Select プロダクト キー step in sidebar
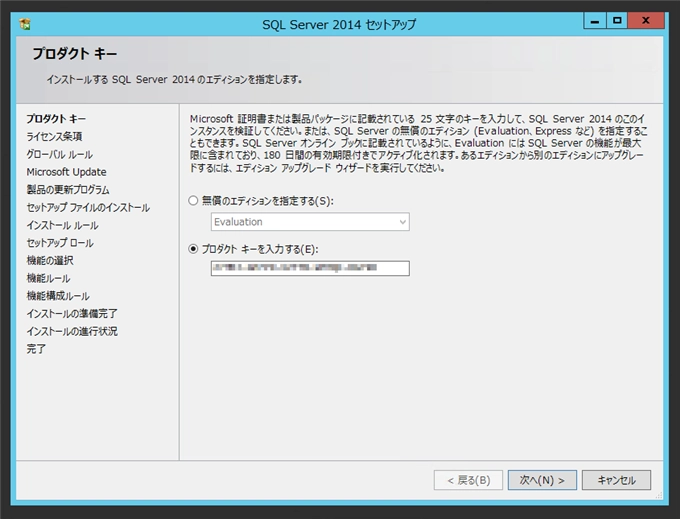 (56, 119)
